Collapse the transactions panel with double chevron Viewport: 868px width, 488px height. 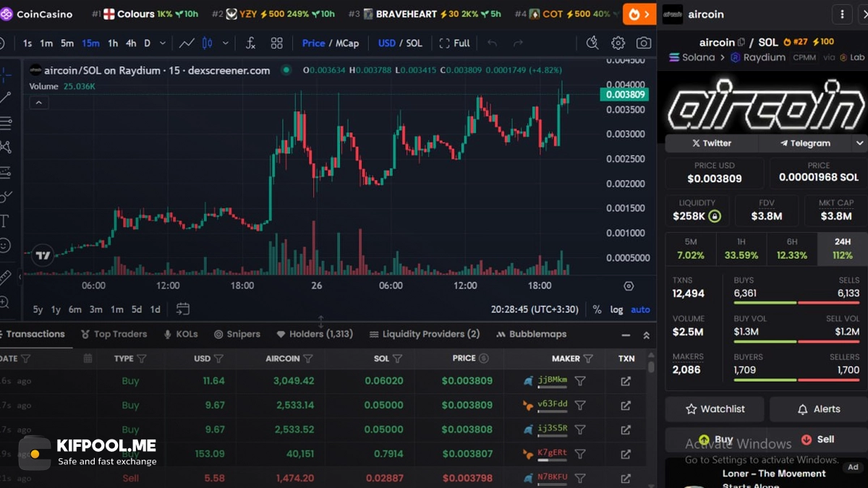point(646,335)
